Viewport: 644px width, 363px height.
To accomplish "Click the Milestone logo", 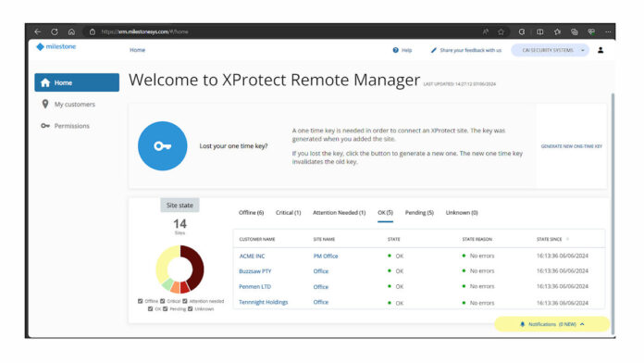I will [x=56, y=47].
